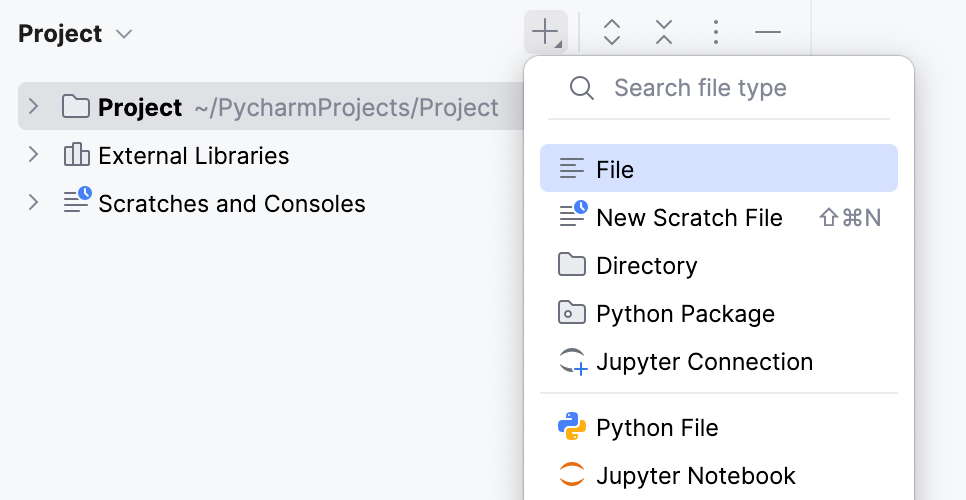Viewport: 966px width, 500px height.
Task: Select the Project folder tree item
Action: tap(140, 107)
